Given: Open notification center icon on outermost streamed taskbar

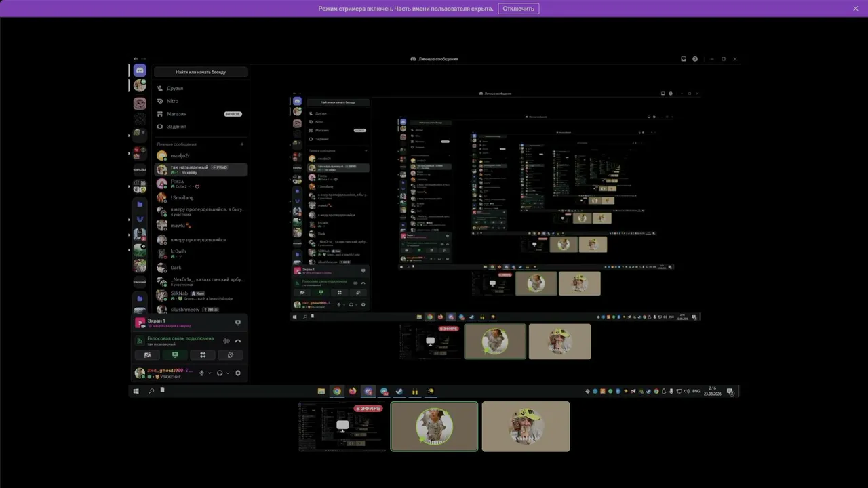Looking at the screenshot, I should pos(730,391).
